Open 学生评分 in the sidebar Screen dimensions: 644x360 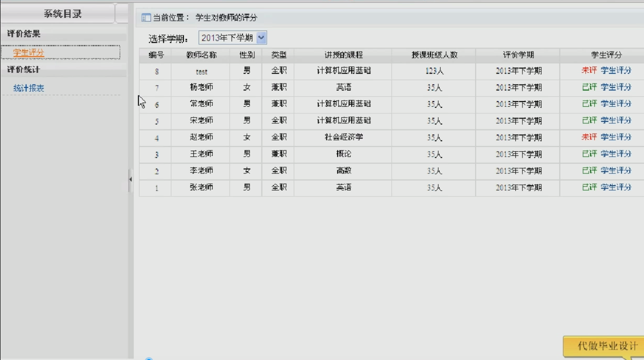click(29, 52)
